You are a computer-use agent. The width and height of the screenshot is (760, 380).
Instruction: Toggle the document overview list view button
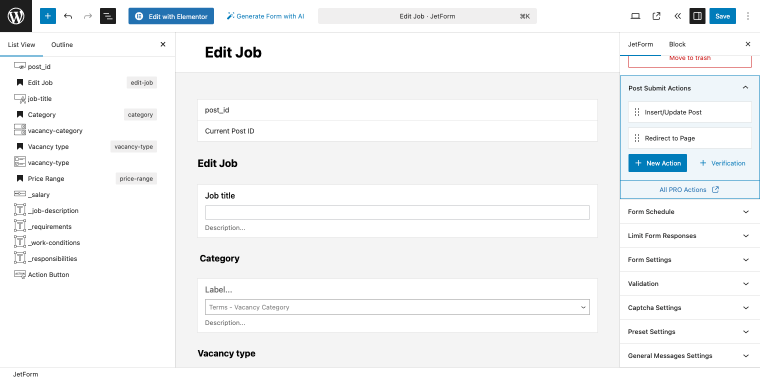click(108, 16)
